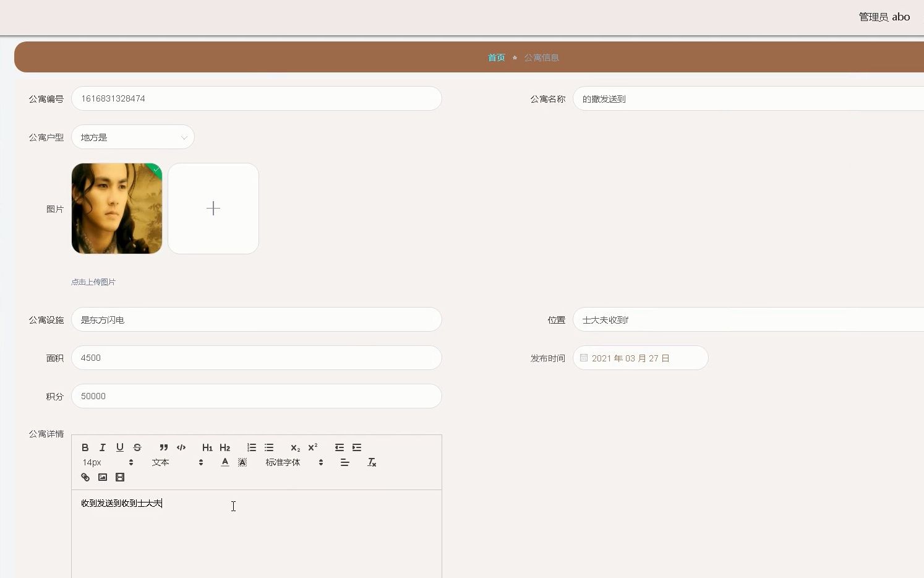The image size is (924, 578).
Task: Insert an image into apartment details
Action: tap(102, 477)
